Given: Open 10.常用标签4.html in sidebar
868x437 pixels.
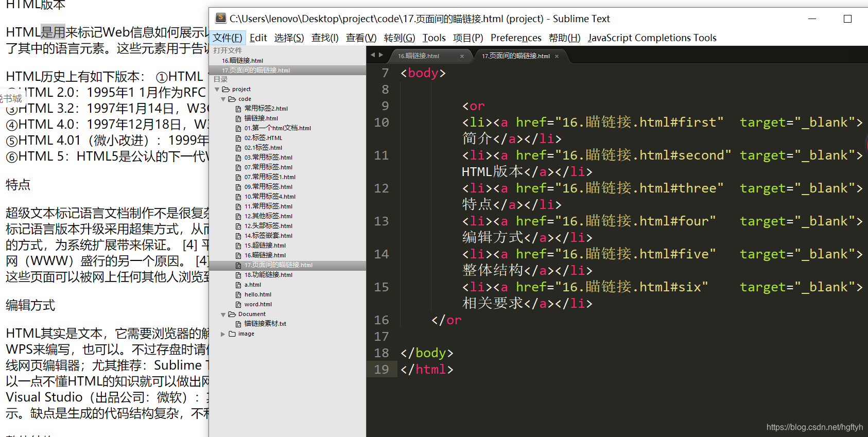Looking at the screenshot, I should pyautogui.click(x=270, y=197).
